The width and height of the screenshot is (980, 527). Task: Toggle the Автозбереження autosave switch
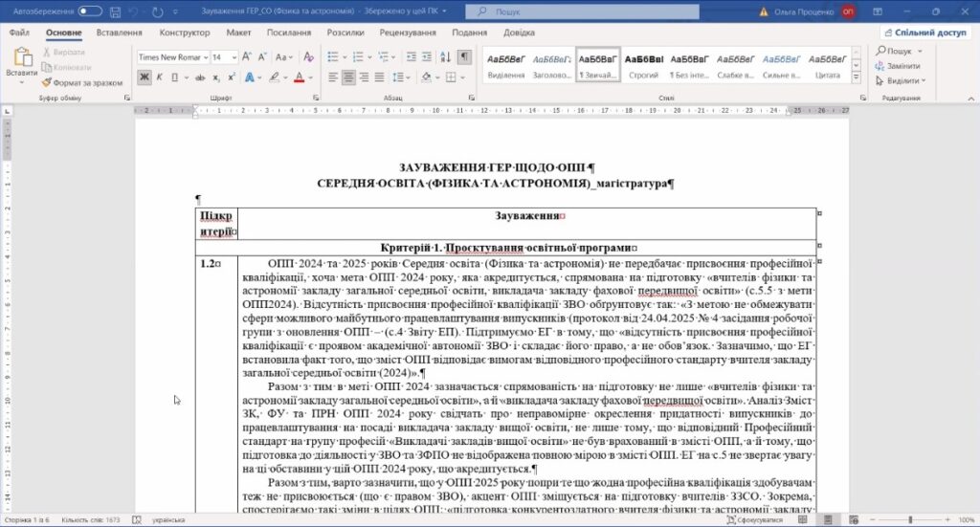tap(91, 11)
